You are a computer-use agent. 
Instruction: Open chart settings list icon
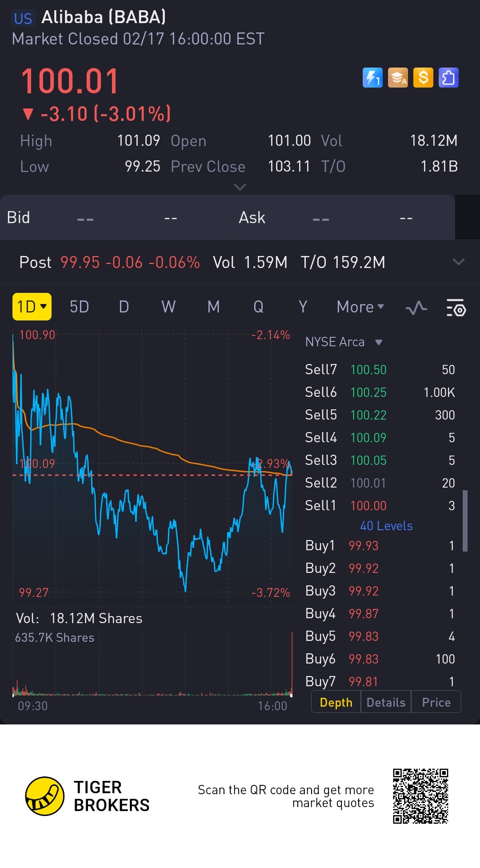click(x=456, y=308)
